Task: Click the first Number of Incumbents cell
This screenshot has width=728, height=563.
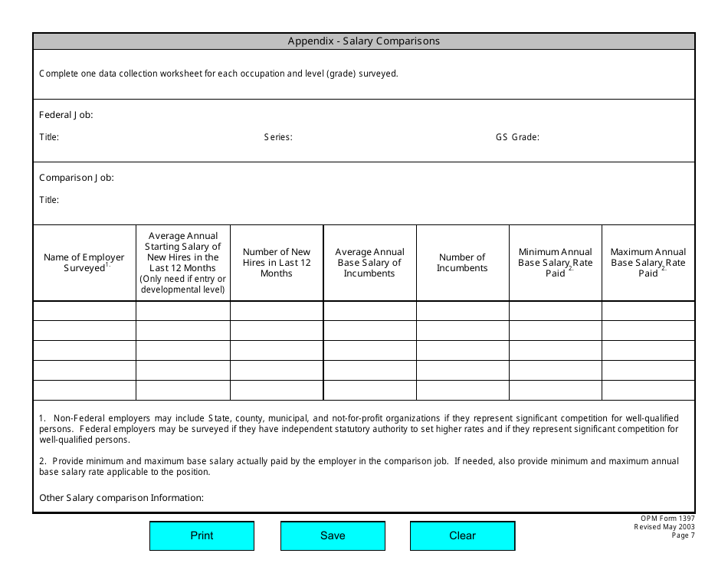Action: pos(463,310)
